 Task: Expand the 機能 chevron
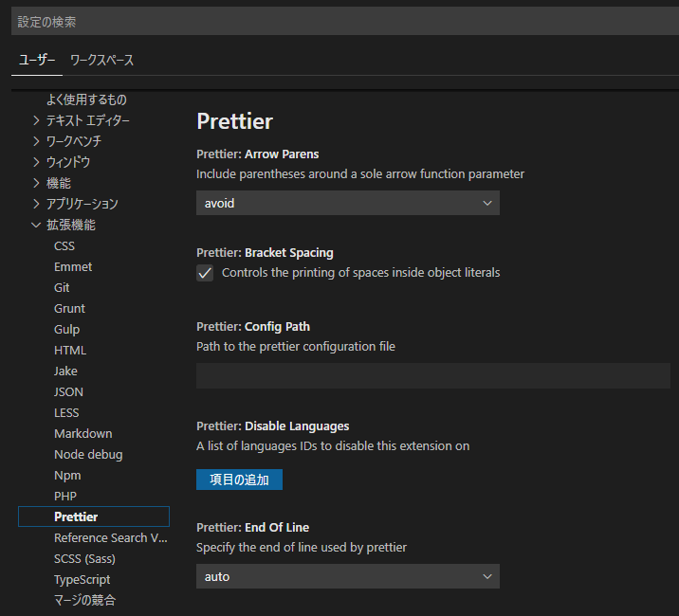coord(36,183)
